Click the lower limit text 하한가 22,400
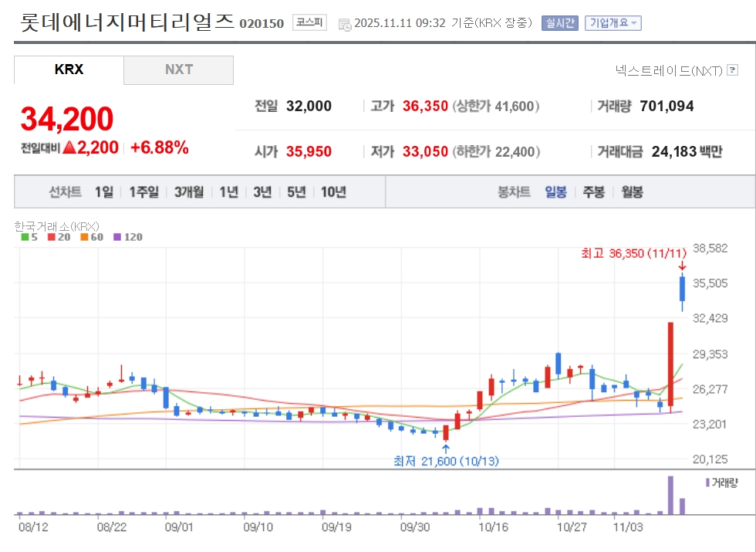The image size is (756, 552). click(x=496, y=151)
